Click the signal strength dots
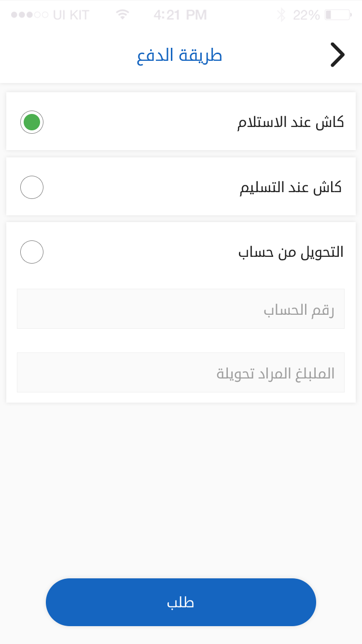The height and width of the screenshot is (644, 362). tap(29, 15)
